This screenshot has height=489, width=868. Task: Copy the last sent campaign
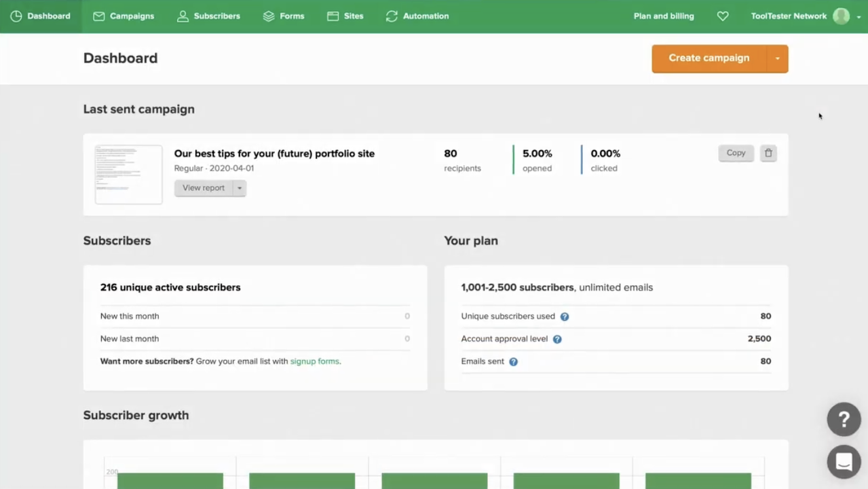click(736, 153)
